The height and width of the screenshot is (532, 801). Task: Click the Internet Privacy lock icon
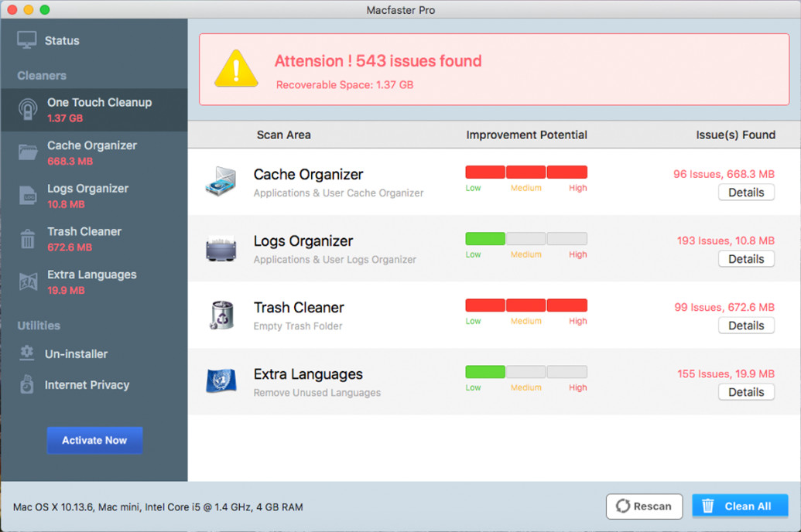[26, 384]
